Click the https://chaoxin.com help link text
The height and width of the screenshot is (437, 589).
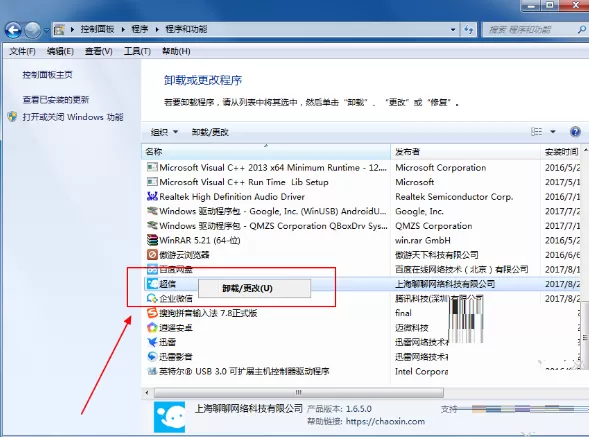tap(385, 422)
